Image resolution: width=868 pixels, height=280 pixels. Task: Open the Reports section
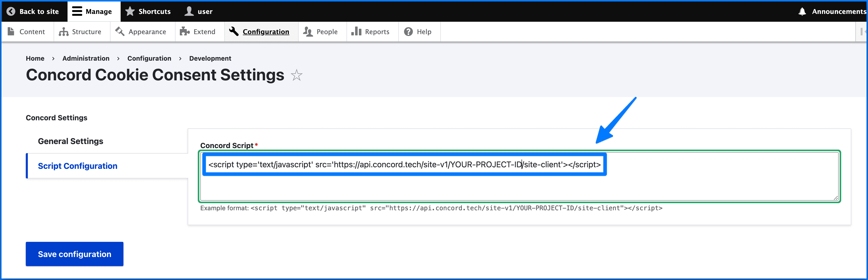click(x=370, y=32)
